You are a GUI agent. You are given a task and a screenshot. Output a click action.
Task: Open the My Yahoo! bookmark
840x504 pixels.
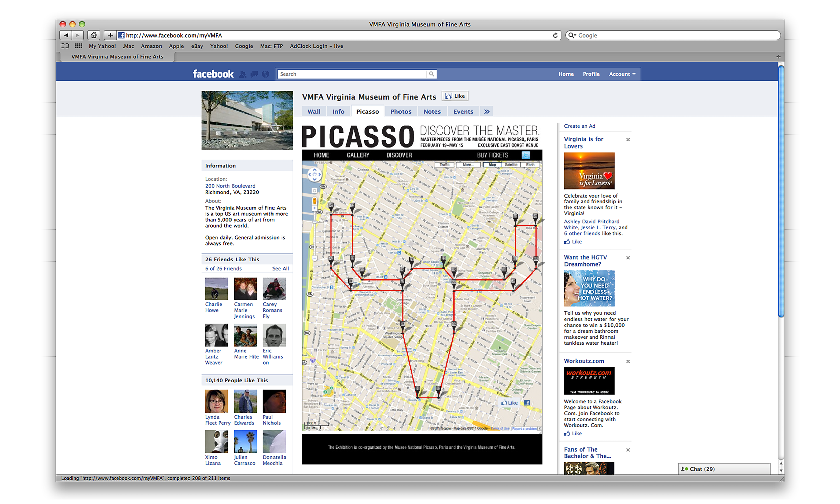(x=102, y=46)
